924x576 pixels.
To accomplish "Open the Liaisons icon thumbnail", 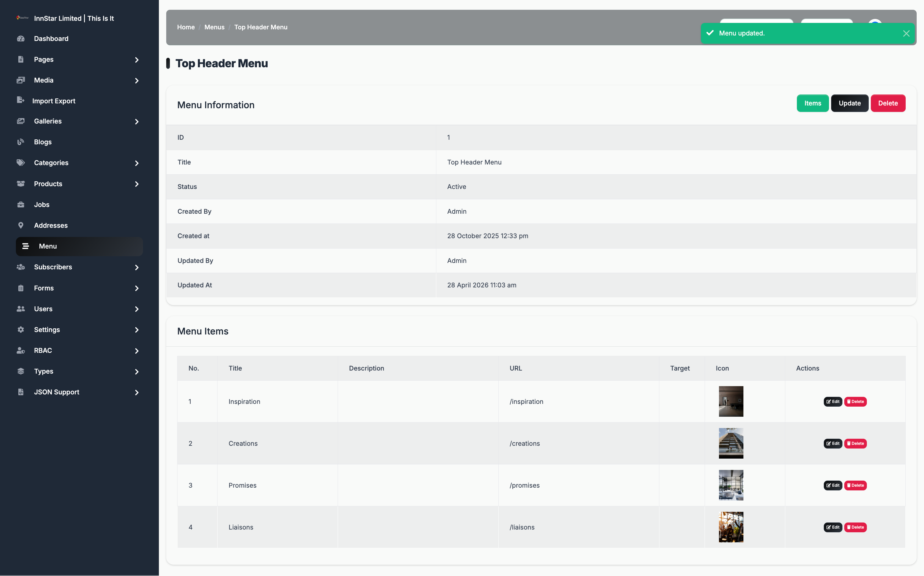I will [x=731, y=527].
